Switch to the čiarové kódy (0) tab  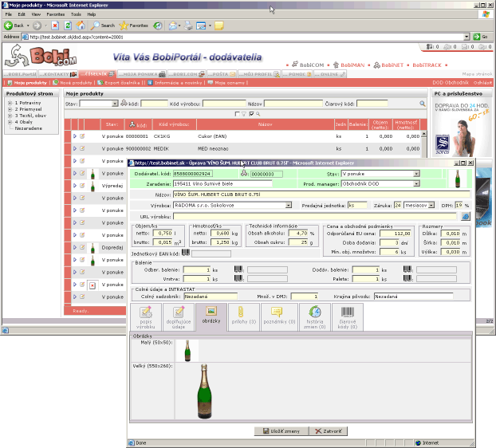coord(348,317)
